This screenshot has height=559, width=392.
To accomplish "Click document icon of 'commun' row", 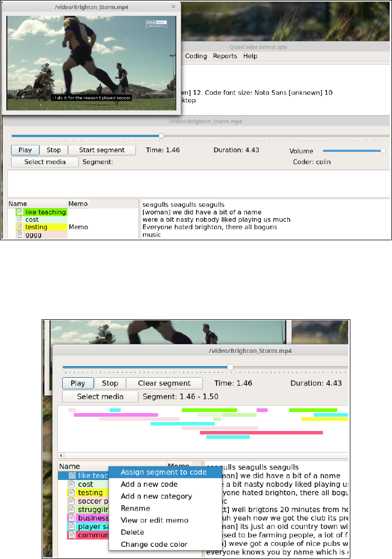I will [x=72, y=535].
